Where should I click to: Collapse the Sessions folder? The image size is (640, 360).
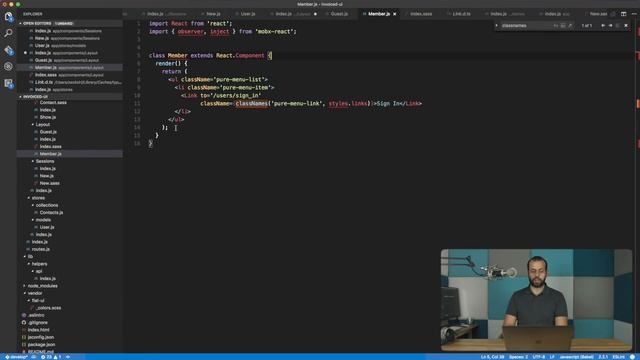pyautogui.click(x=44, y=161)
